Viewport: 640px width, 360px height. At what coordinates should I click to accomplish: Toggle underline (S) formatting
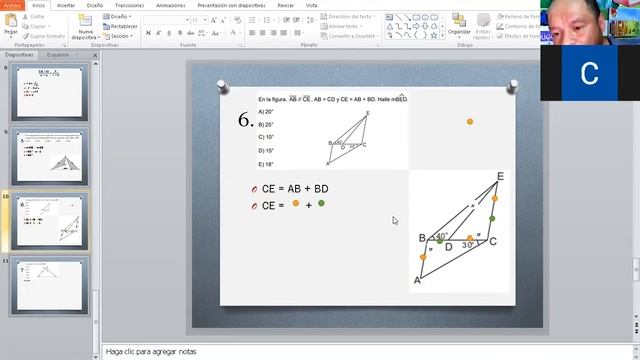[x=169, y=33]
